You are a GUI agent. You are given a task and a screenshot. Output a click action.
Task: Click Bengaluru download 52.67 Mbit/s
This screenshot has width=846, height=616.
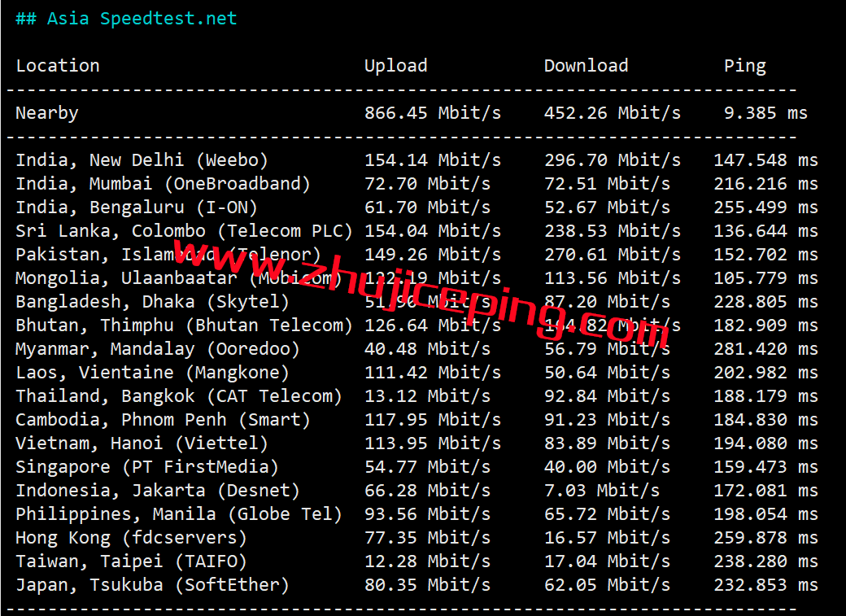coord(607,208)
